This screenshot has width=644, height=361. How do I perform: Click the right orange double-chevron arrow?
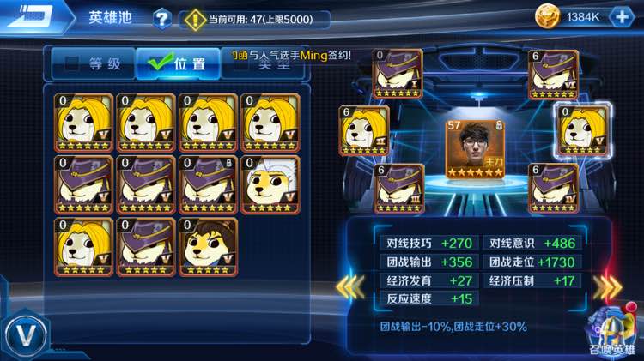point(607,286)
